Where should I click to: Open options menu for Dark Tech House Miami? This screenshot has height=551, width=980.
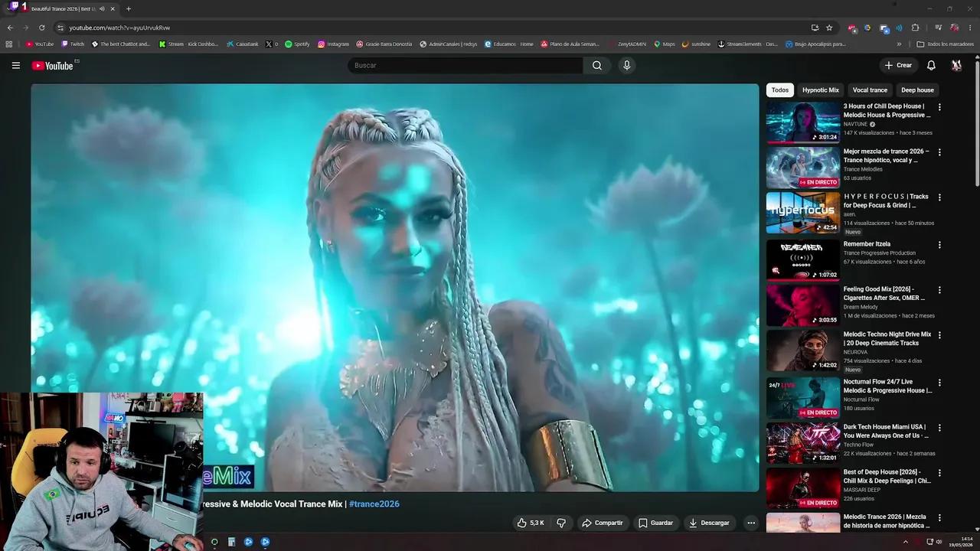click(x=939, y=428)
